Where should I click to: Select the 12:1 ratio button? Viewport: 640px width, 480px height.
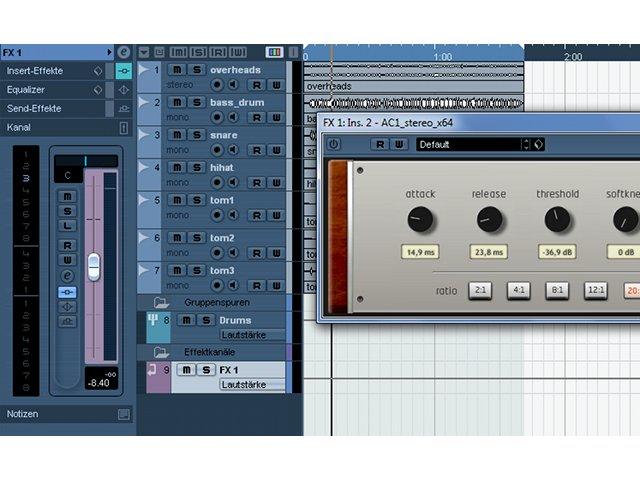tap(596, 290)
